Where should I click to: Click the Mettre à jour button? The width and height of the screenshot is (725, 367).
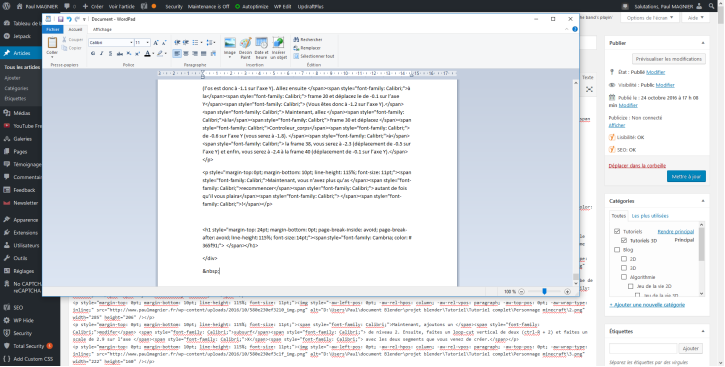pos(686,177)
